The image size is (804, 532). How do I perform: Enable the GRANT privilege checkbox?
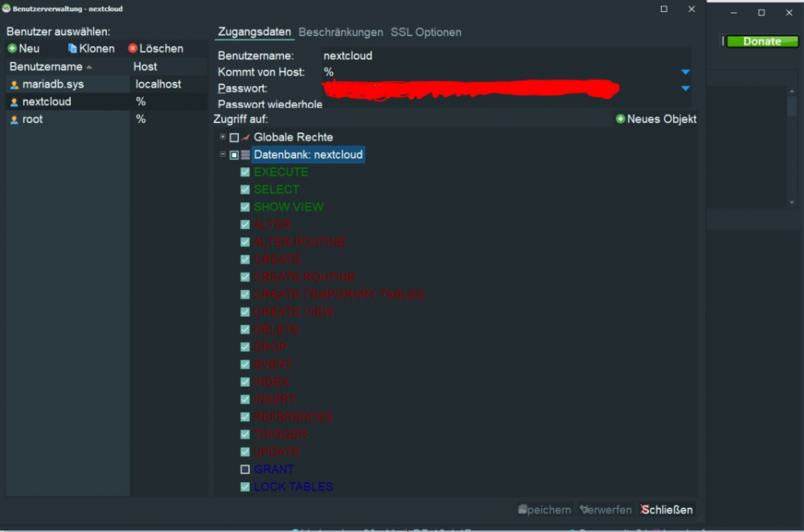245,469
